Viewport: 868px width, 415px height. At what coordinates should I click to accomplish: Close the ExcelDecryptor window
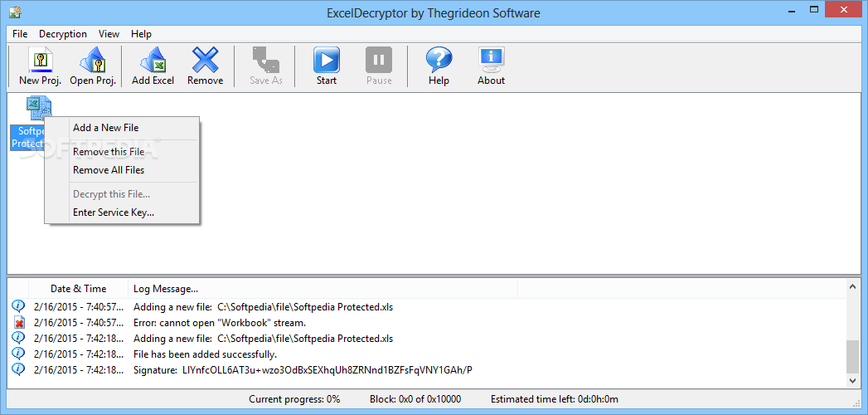click(x=845, y=9)
